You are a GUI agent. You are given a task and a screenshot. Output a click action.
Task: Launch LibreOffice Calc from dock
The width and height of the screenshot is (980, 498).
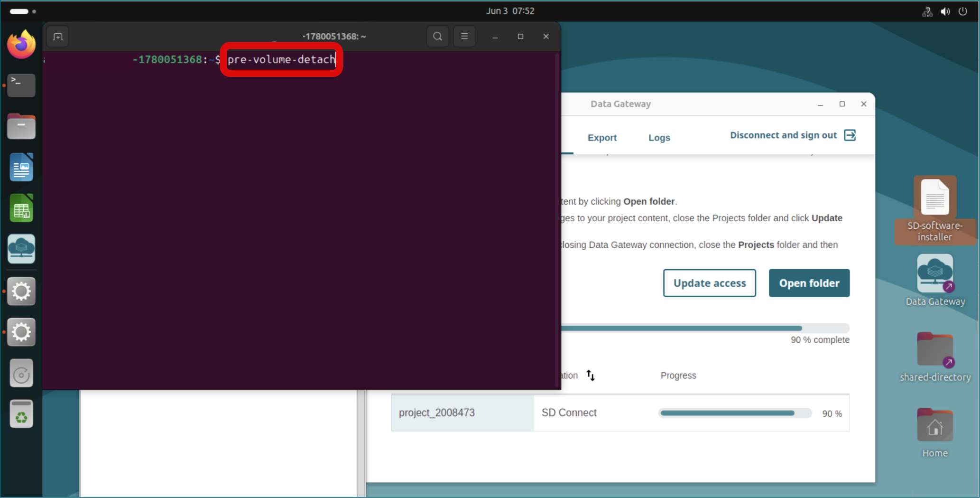[21, 208]
